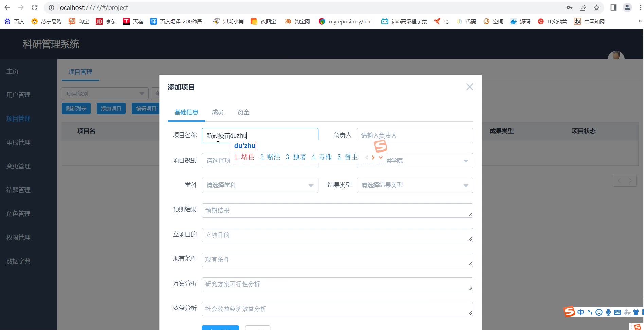Open the 空间 bookmark
The height and width of the screenshot is (330, 644).
493,21
